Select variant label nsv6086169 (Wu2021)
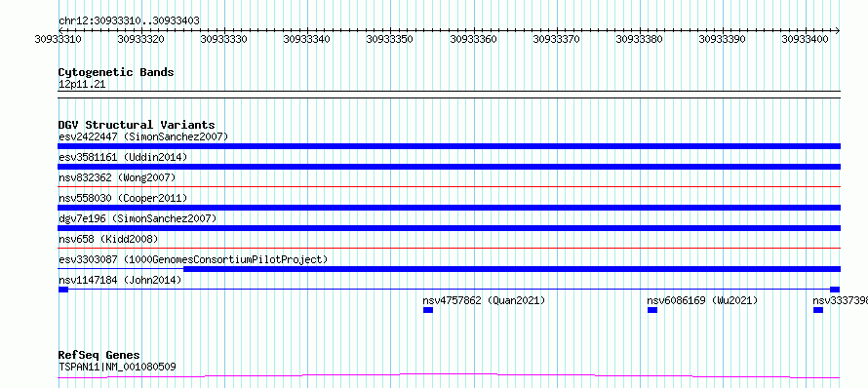Viewport: 868px width, 388px height. (x=702, y=300)
